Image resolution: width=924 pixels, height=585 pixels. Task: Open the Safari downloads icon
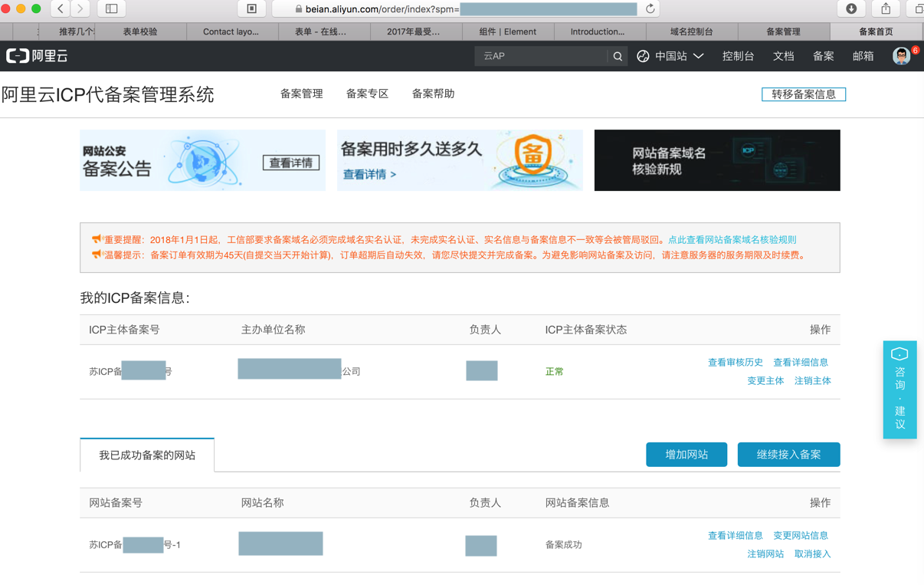[x=851, y=8]
